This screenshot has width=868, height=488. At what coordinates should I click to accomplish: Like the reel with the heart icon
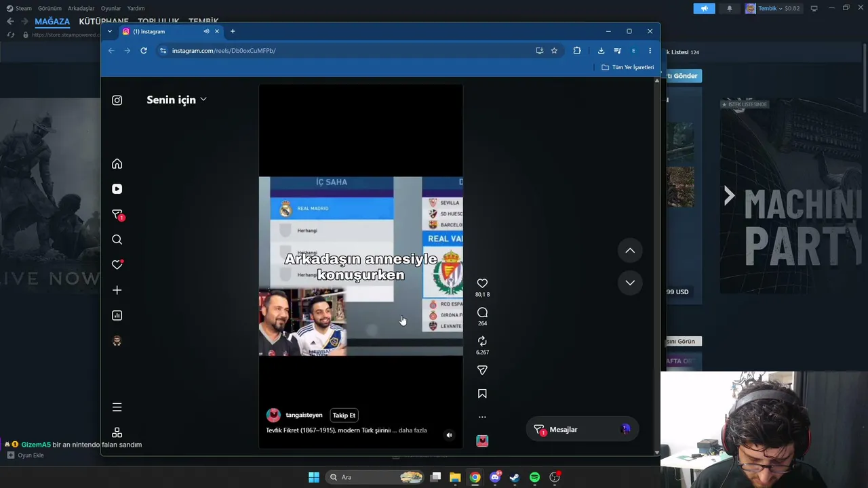(x=482, y=283)
